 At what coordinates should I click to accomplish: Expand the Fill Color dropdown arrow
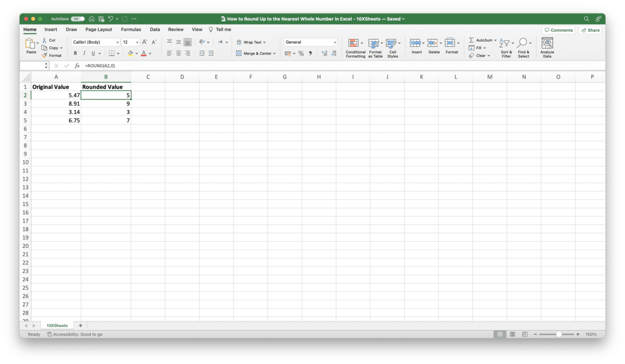(x=136, y=53)
